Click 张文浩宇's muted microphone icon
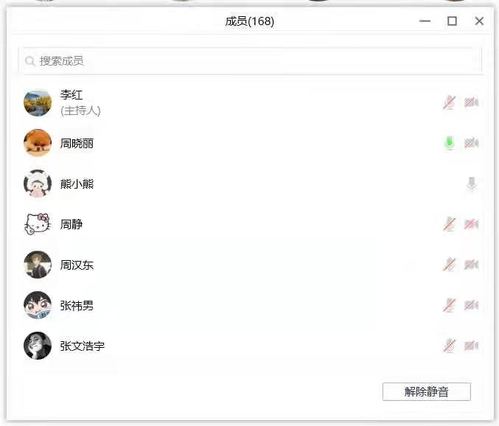Viewport: 499px width, 426px height. click(449, 346)
